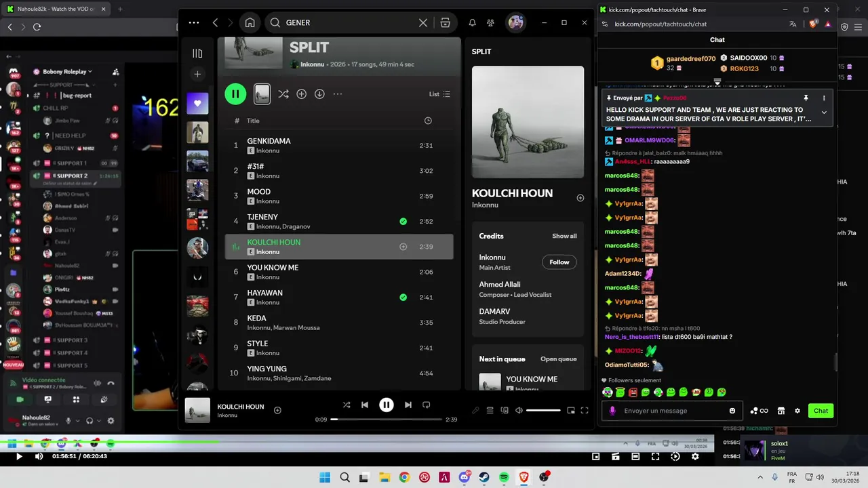The height and width of the screenshot is (488, 868).
Task: Play track GENKIDAMA
Action: click(x=339, y=145)
